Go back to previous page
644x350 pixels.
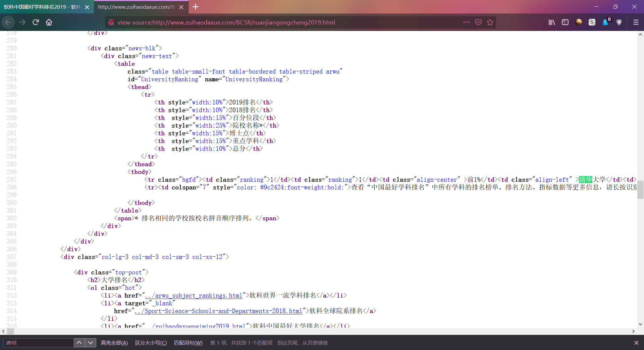pos(8,22)
